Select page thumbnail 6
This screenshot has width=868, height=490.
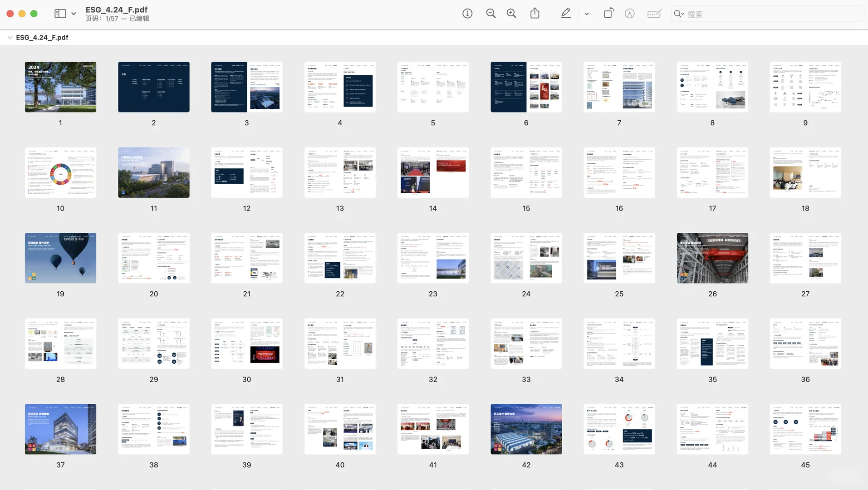pyautogui.click(x=526, y=87)
